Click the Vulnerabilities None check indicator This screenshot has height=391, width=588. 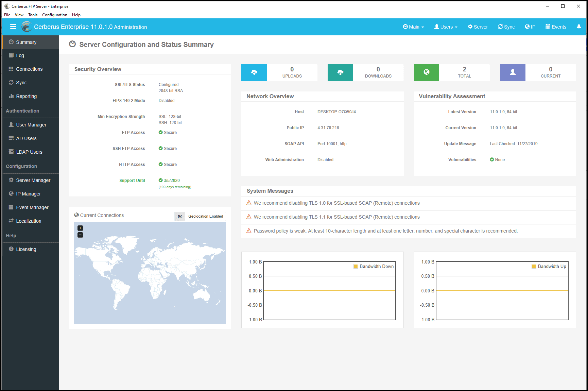[x=492, y=159]
